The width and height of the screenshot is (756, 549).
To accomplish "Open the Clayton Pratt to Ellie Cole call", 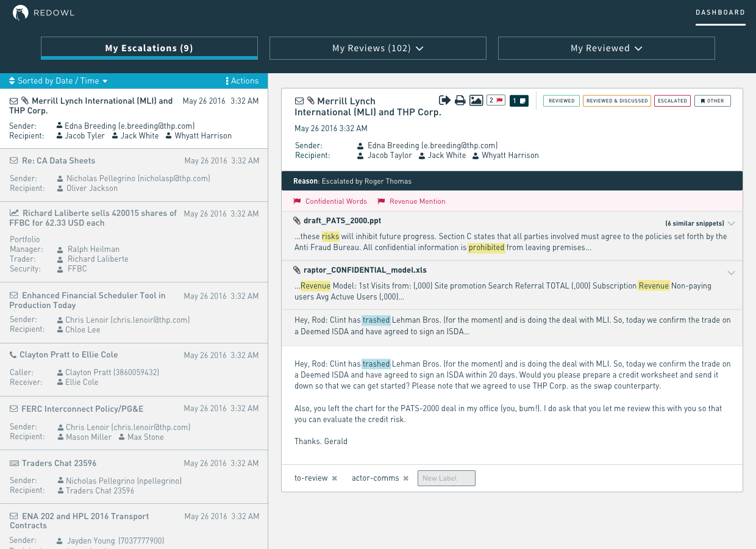I will (134, 369).
